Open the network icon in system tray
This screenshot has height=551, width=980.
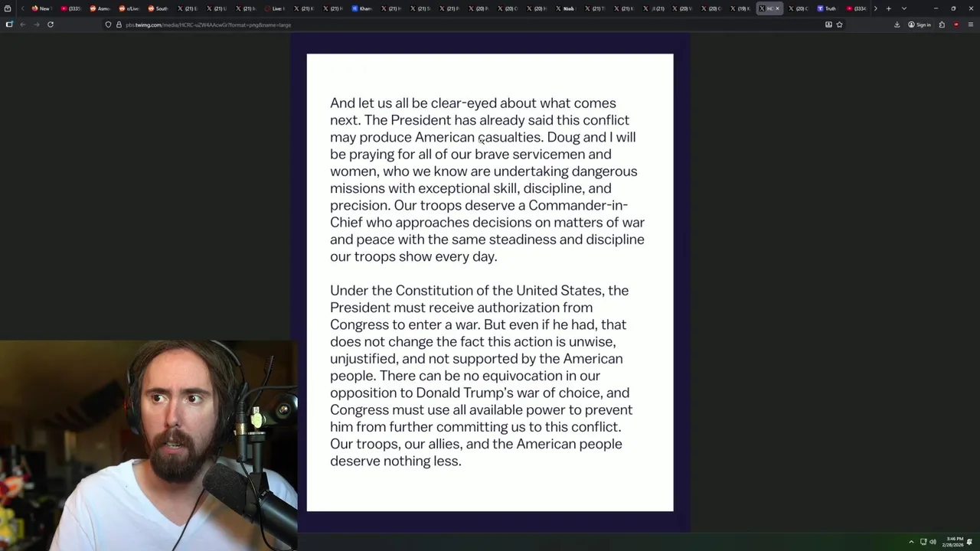tap(923, 542)
